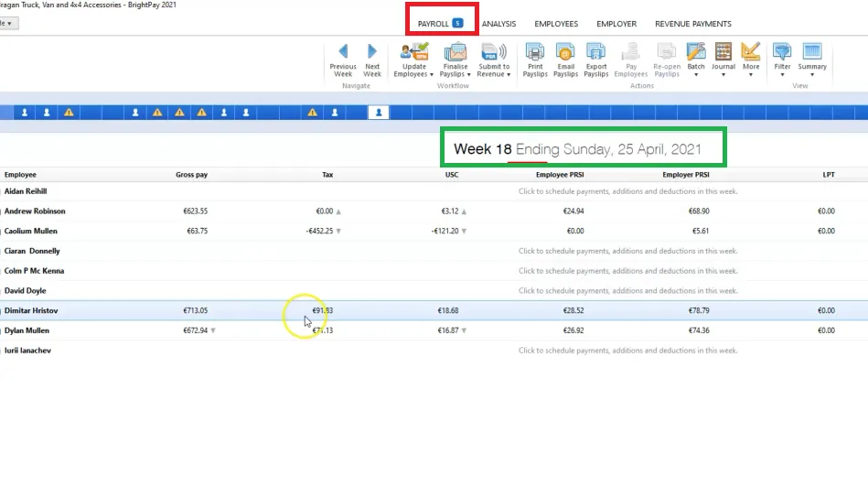The width and height of the screenshot is (868, 487).
Task: Select employee Aidan Reihill
Action: 26,191
